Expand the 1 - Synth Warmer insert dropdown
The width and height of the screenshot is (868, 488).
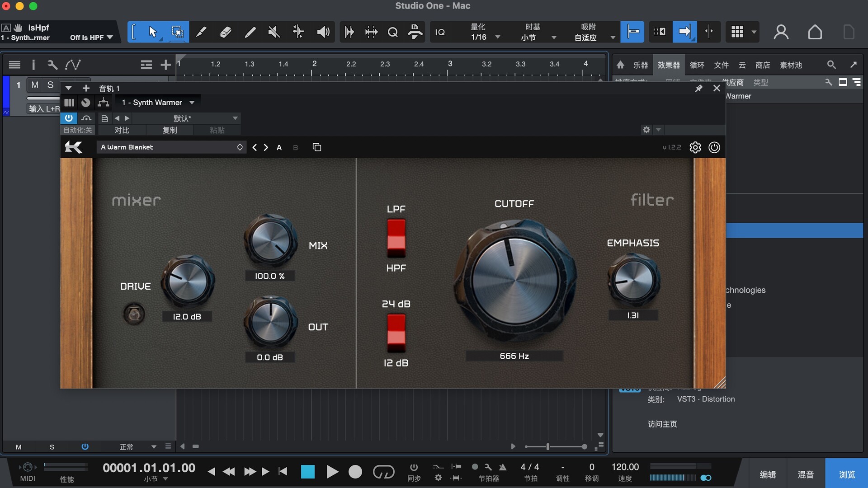coord(192,103)
